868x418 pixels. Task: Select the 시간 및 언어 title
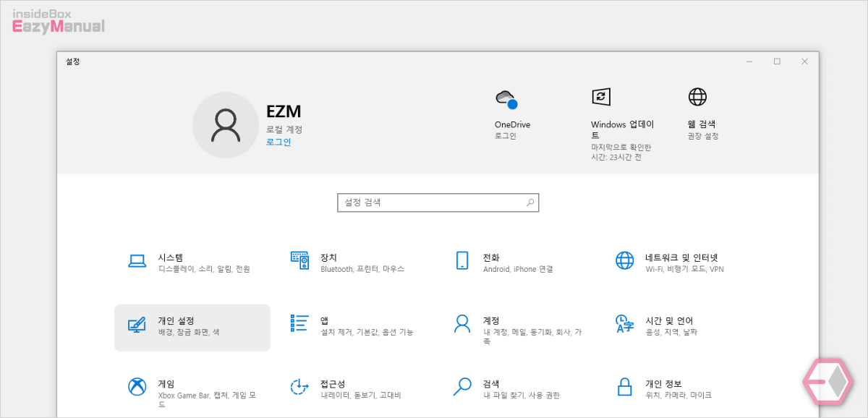tap(669, 320)
